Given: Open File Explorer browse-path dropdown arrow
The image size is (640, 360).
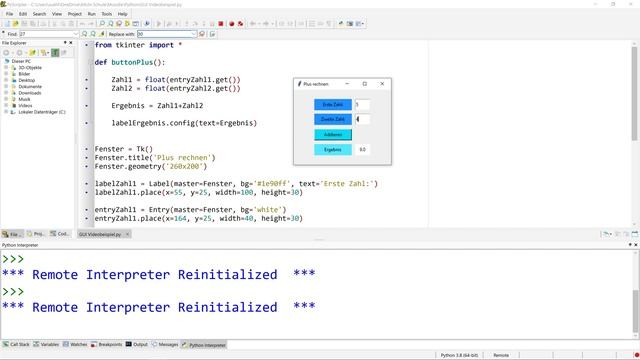Looking at the screenshot, I should pyautogui.click(x=47, y=53).
